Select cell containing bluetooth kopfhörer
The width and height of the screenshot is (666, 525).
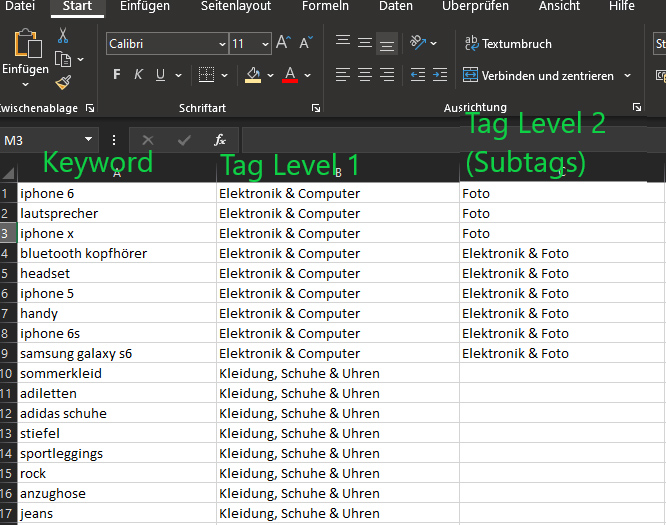(117, 253)
